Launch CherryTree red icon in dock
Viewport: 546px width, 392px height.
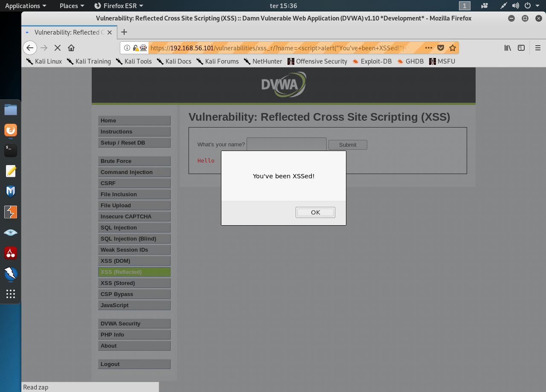point(11,253)
